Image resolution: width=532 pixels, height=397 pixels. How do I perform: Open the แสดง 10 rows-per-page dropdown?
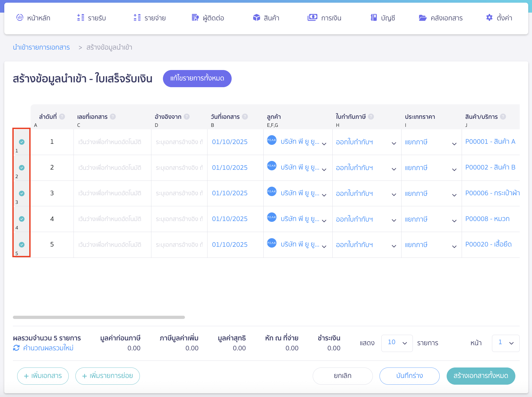click(397, 343)
